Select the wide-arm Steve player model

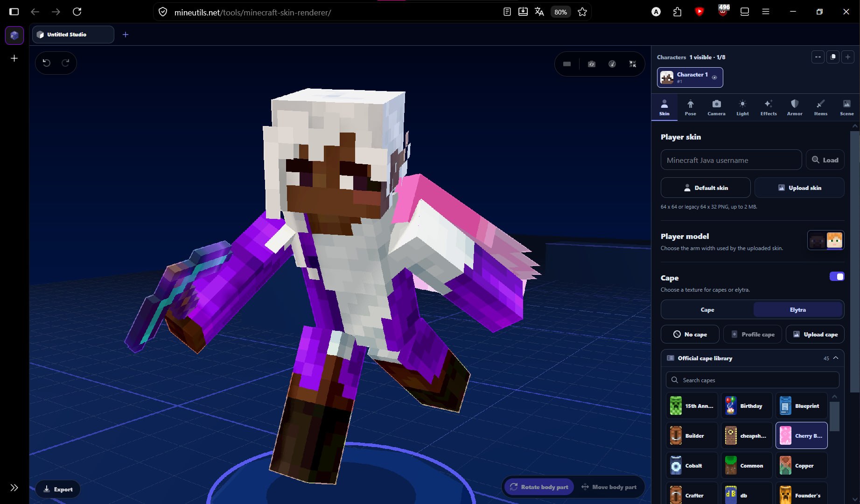click(817, 240)
